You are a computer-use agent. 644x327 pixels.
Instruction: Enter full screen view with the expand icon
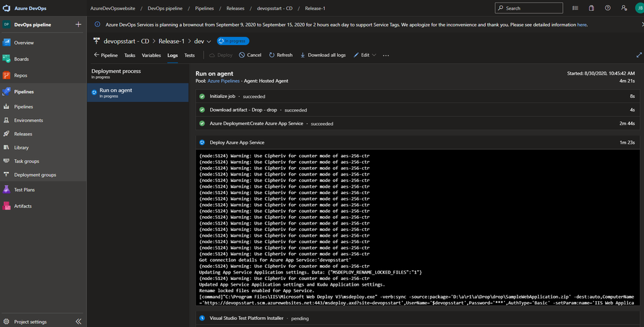pos(639,55)
